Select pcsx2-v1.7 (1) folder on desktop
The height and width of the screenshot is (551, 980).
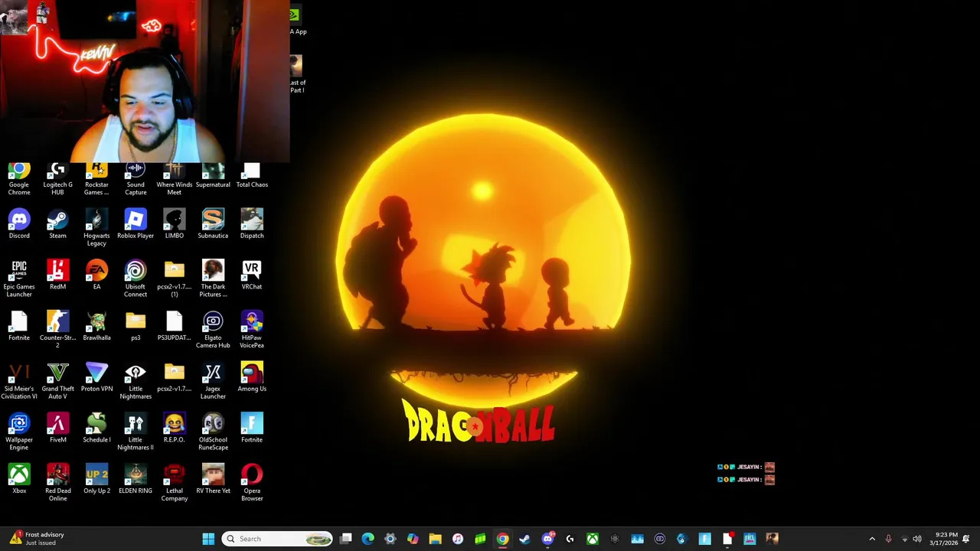[174, 279]
